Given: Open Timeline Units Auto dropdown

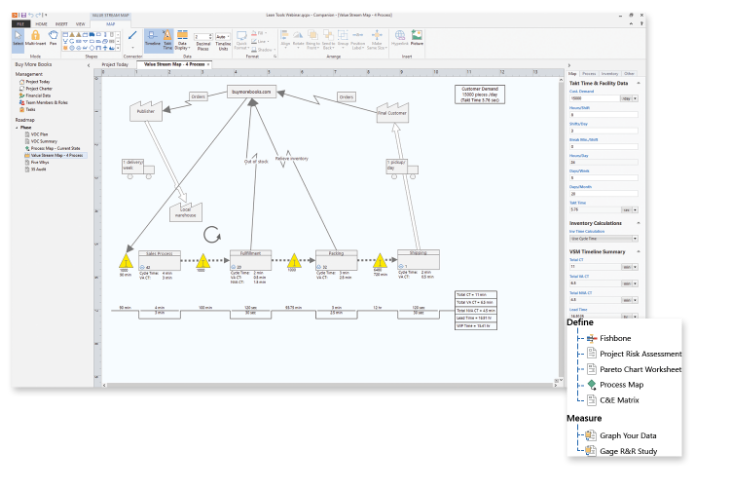Looking at the screenshot, I should 222,36.
